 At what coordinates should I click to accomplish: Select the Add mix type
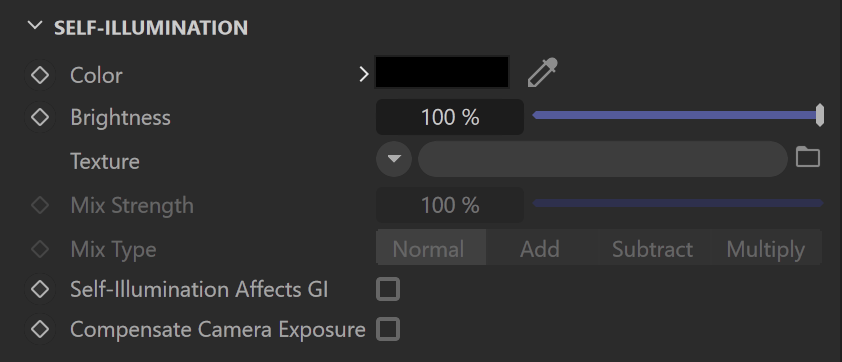[540, 248]
